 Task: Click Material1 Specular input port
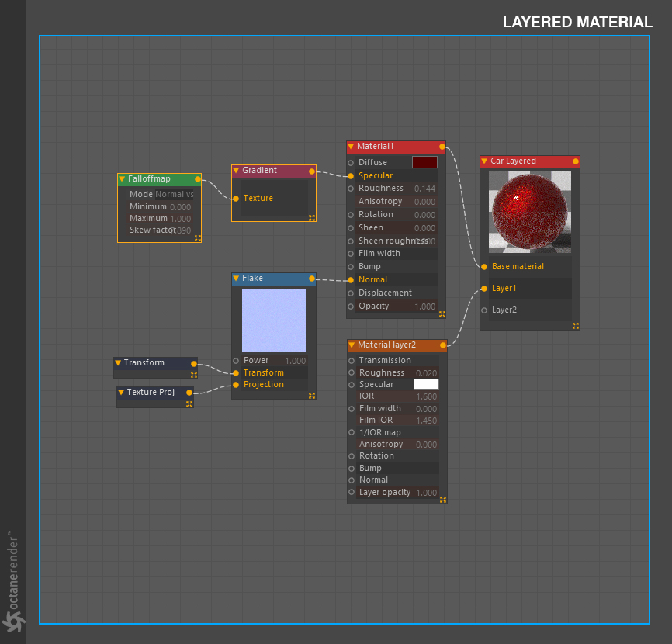[351, 176]
